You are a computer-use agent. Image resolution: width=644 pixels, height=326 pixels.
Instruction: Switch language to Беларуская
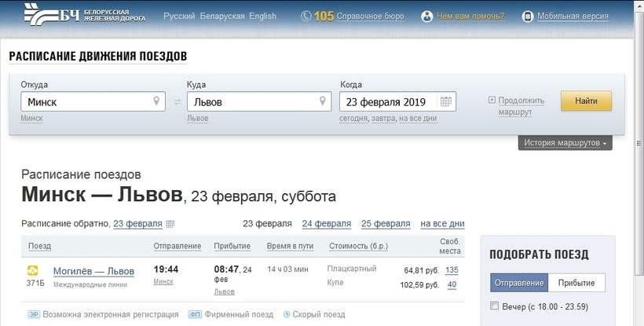222,16
